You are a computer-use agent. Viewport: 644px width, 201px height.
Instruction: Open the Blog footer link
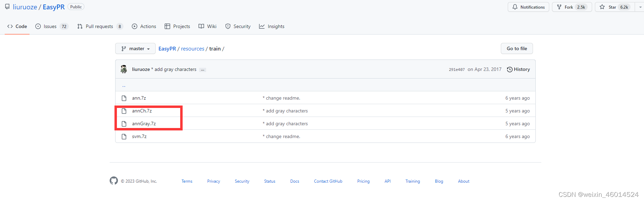point(439,181)
